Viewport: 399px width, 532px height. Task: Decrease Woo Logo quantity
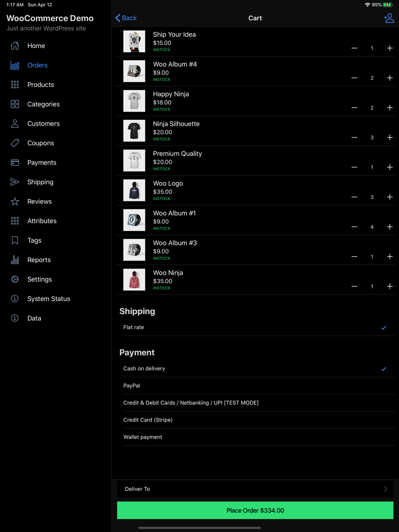coord(354,197)
